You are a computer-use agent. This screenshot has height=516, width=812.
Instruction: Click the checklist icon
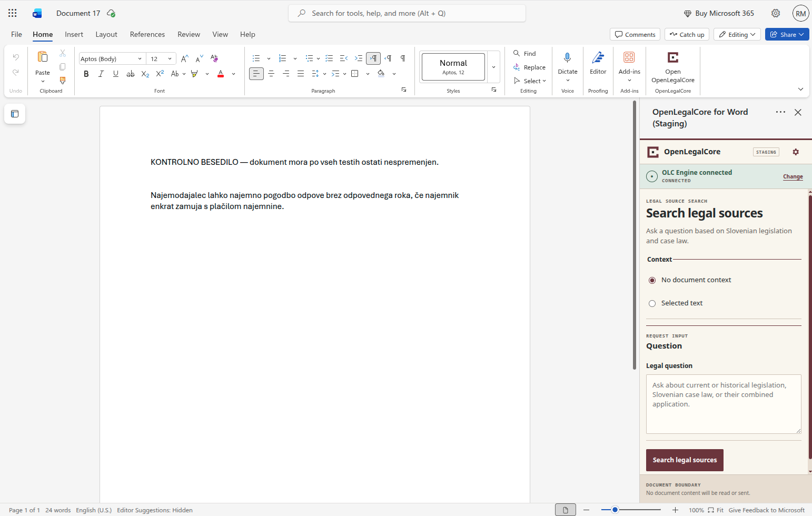coord(329,58)
